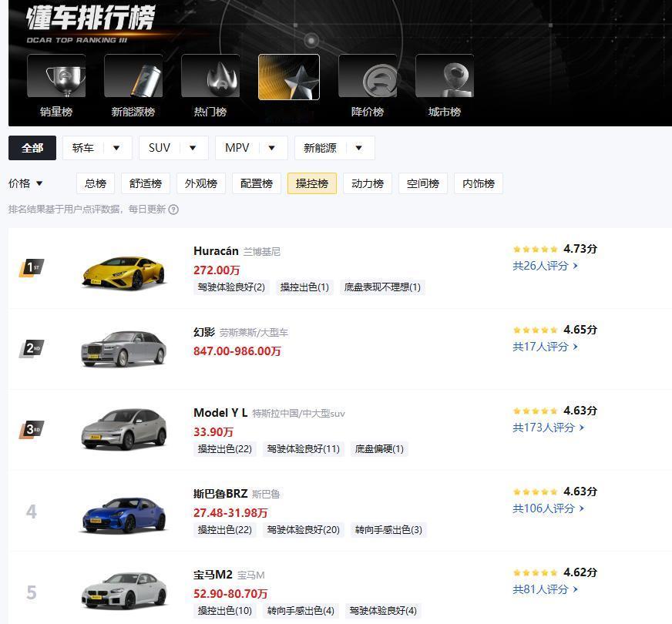Screen dimensions: 672x624
Task: Click Huracán tag 操控出色(1)
Action: 304,287
